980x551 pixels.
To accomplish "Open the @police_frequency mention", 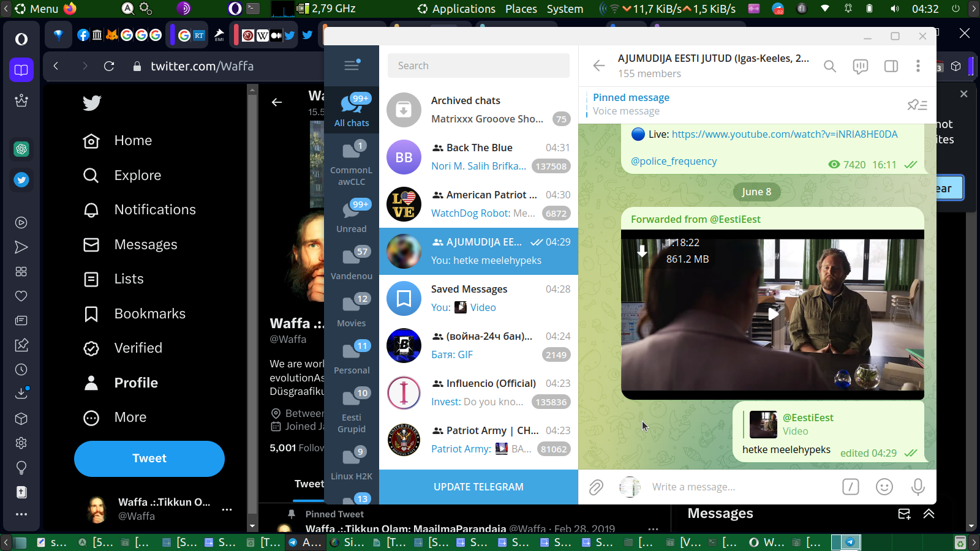I will coord(674,161).
